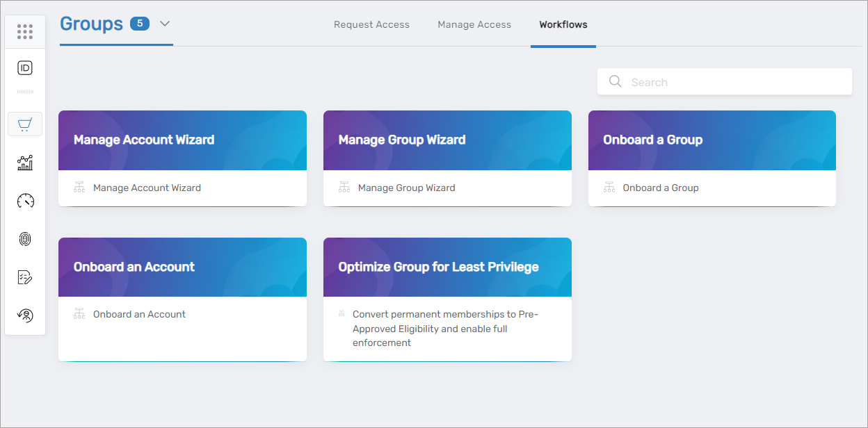Image resolution: width=868 pixels, height=428 pixels.
Task: Expand the Groups dropdown chevron
Action: 164,24
